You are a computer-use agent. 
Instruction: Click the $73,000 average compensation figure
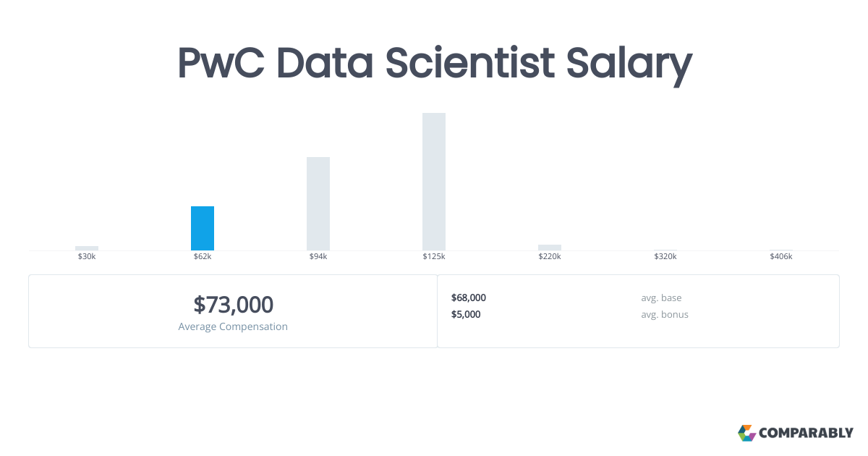point(233,305)
